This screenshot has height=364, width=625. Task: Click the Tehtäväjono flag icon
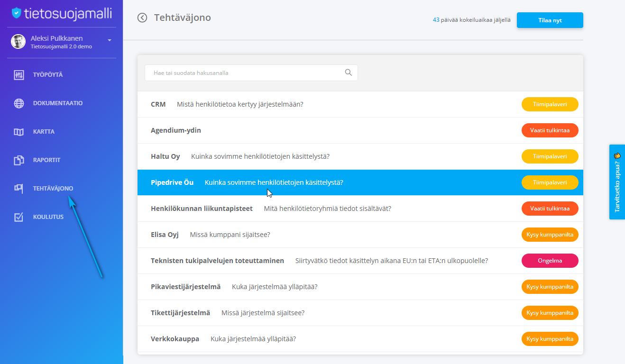point(19,189)
